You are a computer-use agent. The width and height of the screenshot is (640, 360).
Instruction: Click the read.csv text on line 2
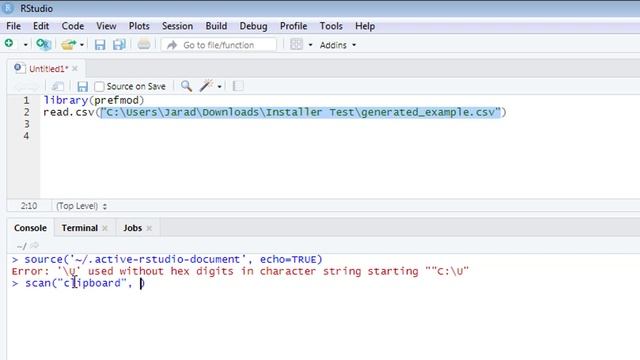69,112
